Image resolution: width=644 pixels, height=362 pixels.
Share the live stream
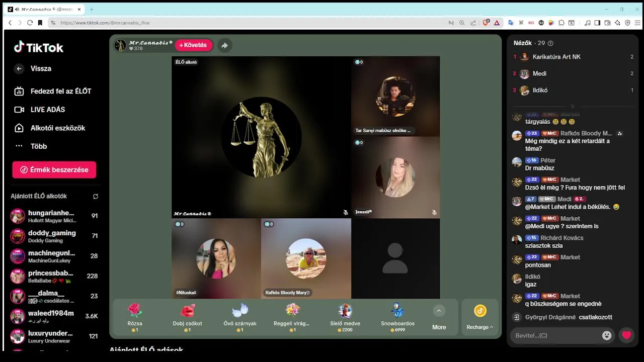click(224, 45)
